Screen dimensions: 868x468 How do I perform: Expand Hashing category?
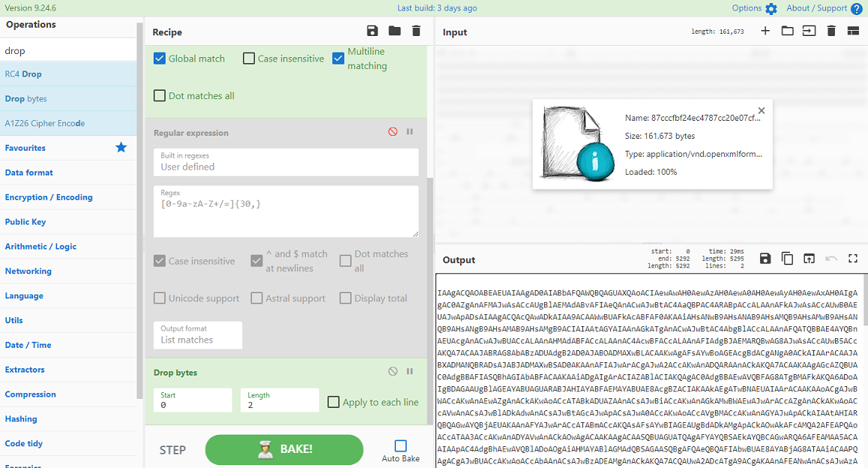point(68,418)
